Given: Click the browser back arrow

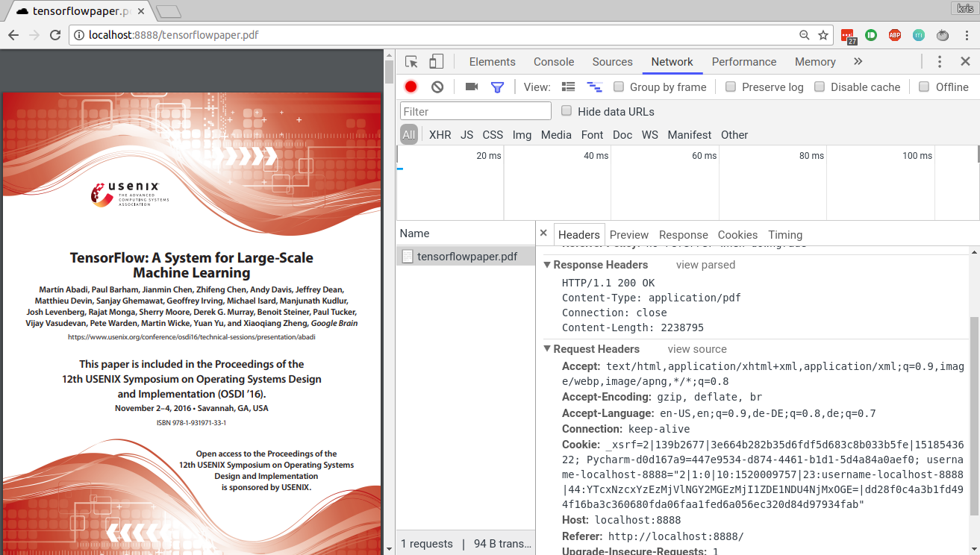Looking at the screenshot, I should pyautogui.click(x=13, y=35).
